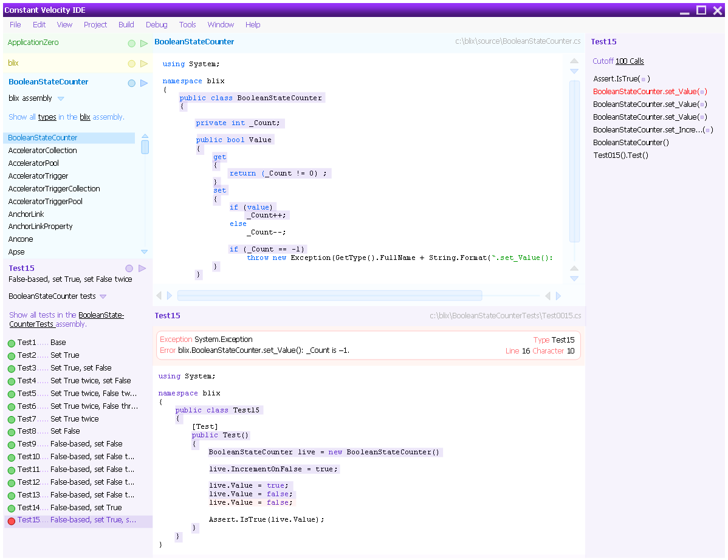Click Test4 green status dot
Image resolution: width=728 pixels, height=560 pixels.
click(x=12, y=381)
